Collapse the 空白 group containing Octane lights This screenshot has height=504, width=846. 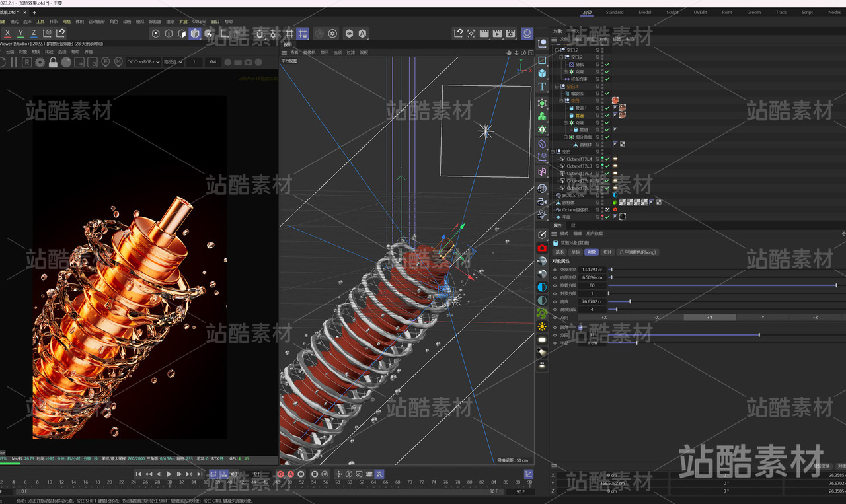[553, 151]
